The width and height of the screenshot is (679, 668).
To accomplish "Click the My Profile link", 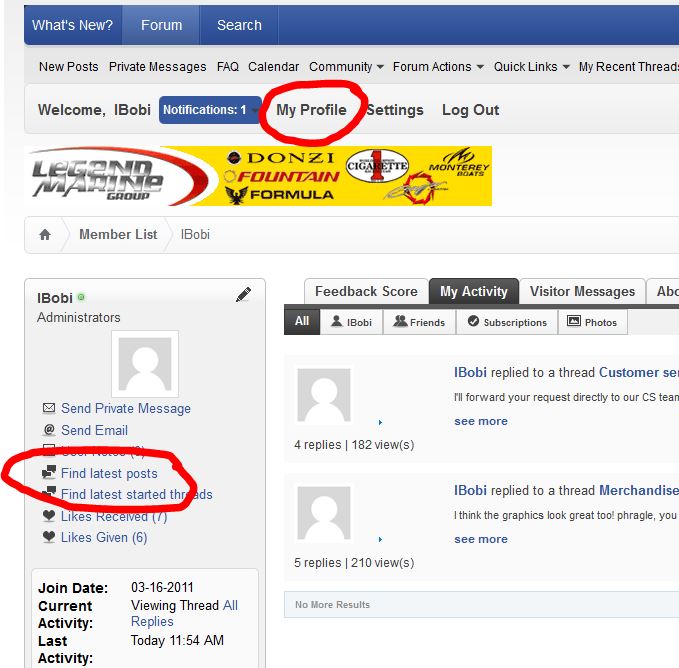I will point(311,110).
